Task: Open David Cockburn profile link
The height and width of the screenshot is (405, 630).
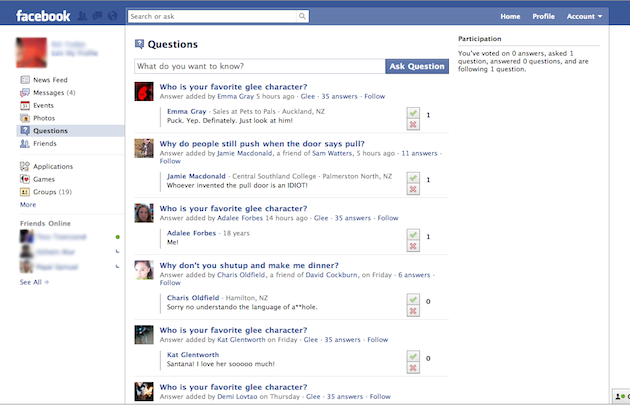Action: [x=331, y=275]
